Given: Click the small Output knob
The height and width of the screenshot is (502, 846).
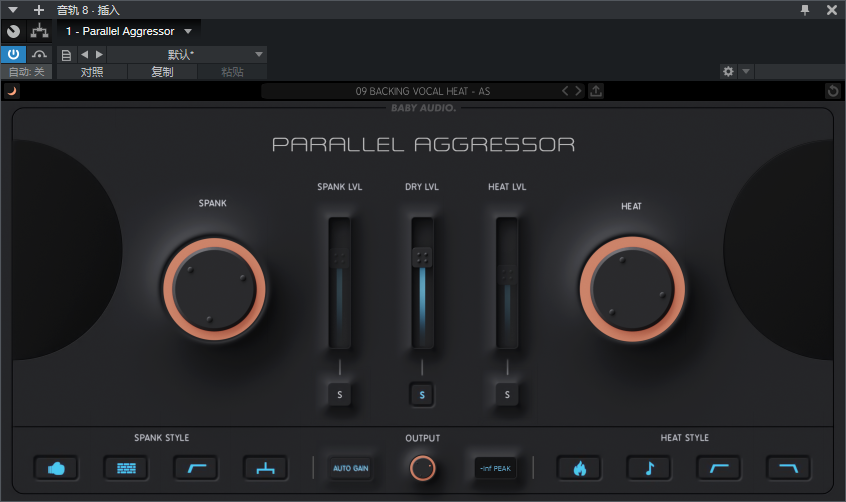Looking at the screenshot, I should [422, 468].
